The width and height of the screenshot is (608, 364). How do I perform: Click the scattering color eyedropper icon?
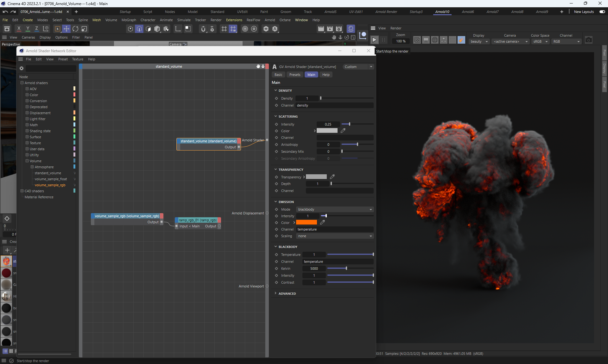click(x=343, y=131)
